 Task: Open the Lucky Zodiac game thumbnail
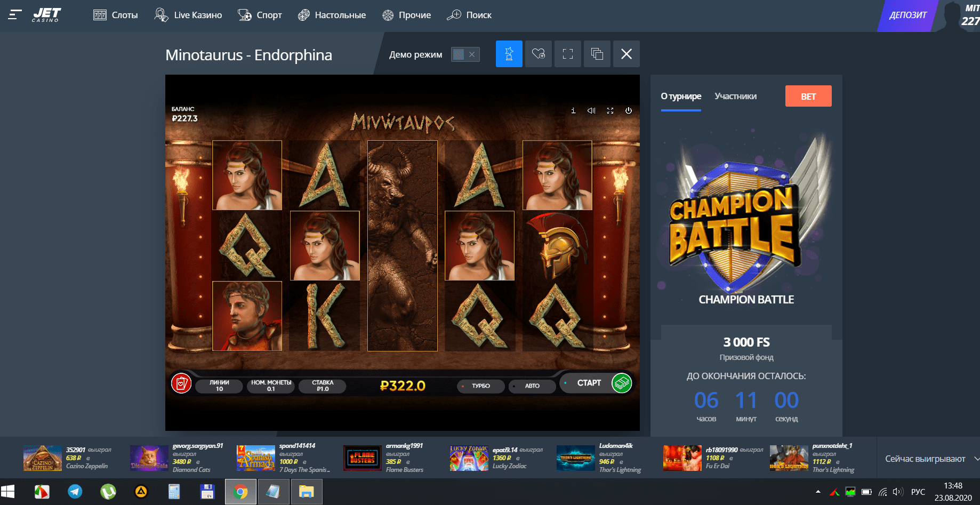pyautogui.click(x=469, y=458)
